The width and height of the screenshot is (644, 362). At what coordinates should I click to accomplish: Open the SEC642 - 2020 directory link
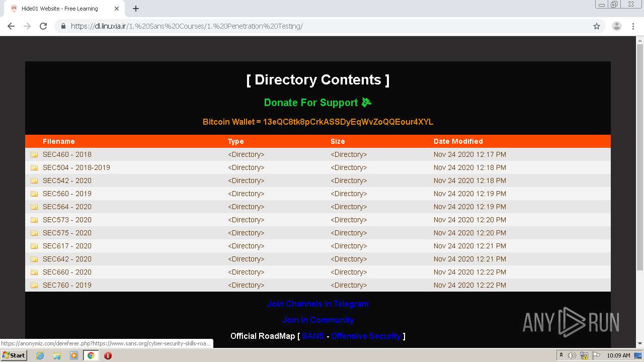click(x=67, y=259)
